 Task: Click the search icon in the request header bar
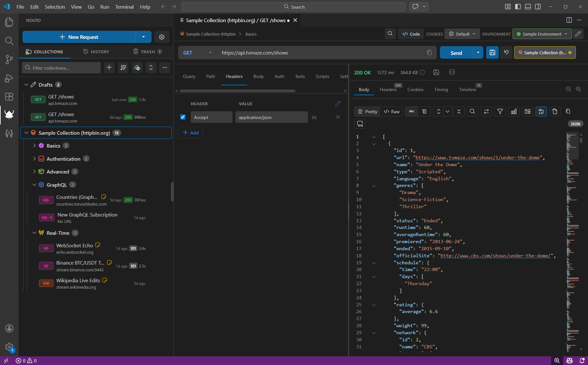click(x=390, y=34)
